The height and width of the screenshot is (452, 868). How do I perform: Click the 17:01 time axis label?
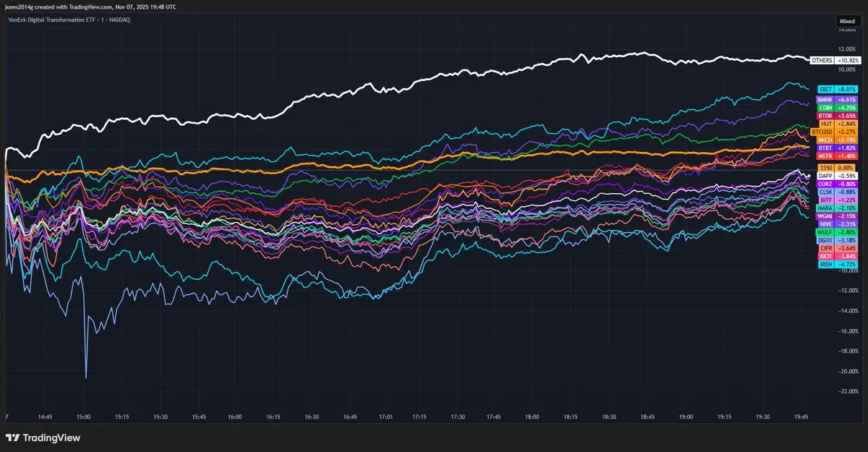pos(386,417)
